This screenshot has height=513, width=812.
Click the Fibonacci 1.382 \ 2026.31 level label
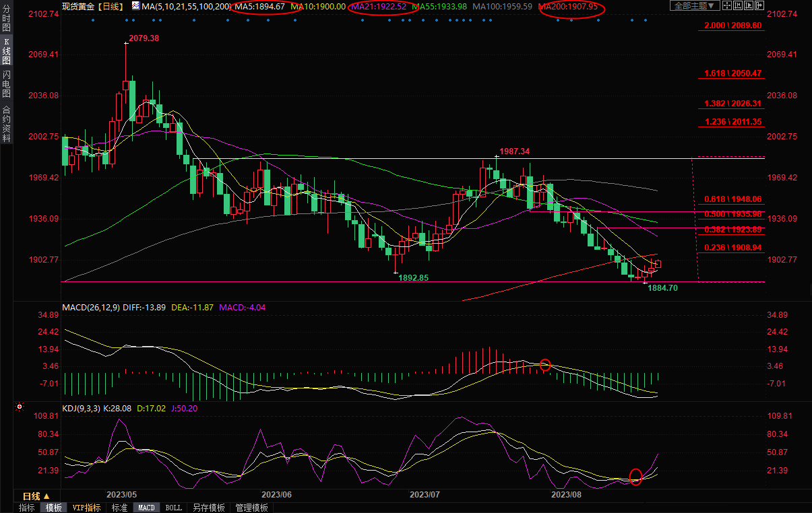coord(732,104)
